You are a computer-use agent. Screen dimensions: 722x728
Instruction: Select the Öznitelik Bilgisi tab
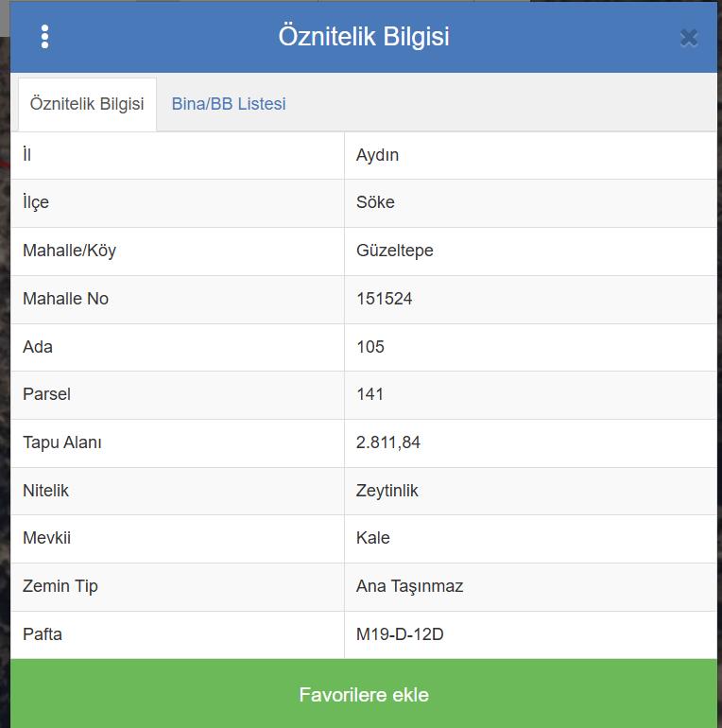(87, 104)
